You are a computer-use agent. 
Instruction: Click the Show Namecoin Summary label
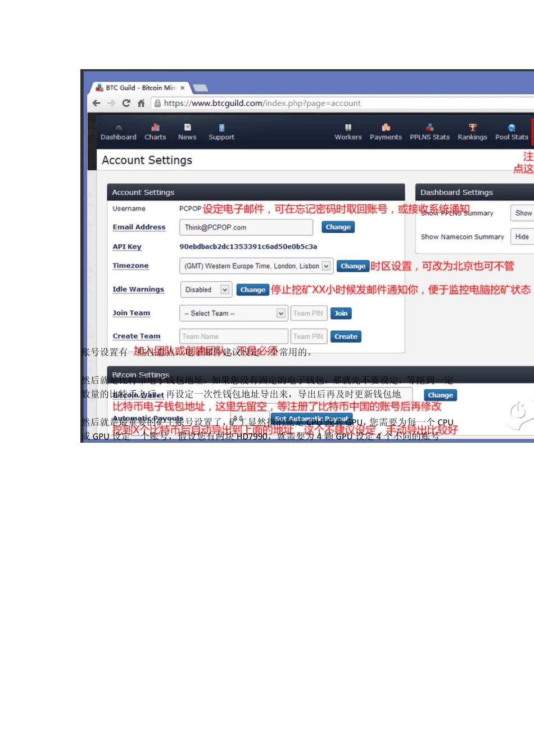tap(463, 237)
